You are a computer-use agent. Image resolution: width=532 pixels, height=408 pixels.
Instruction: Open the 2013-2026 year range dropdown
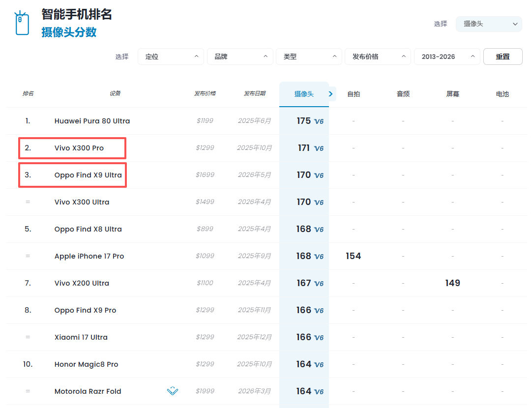click(x=447, y=57)
